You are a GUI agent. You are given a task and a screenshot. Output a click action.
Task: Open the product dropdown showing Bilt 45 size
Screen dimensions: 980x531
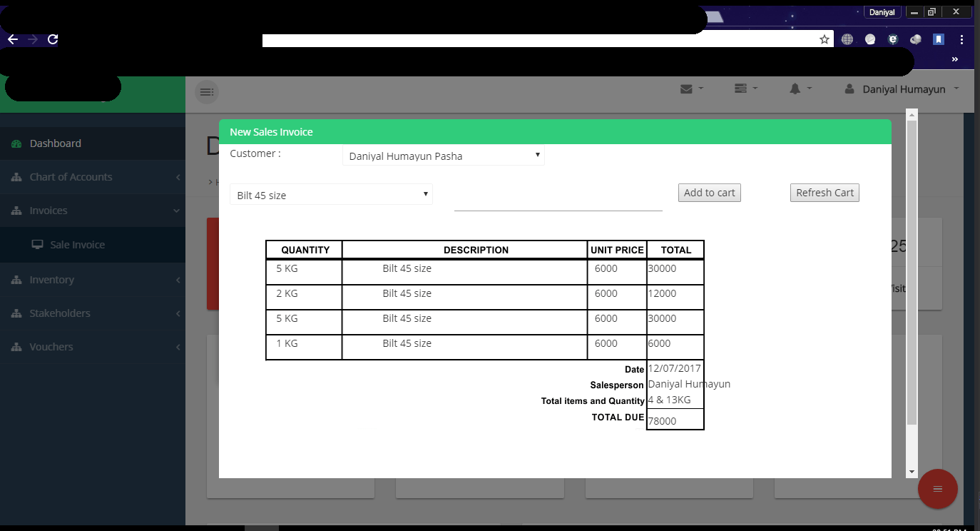click(x=331, y=195)
